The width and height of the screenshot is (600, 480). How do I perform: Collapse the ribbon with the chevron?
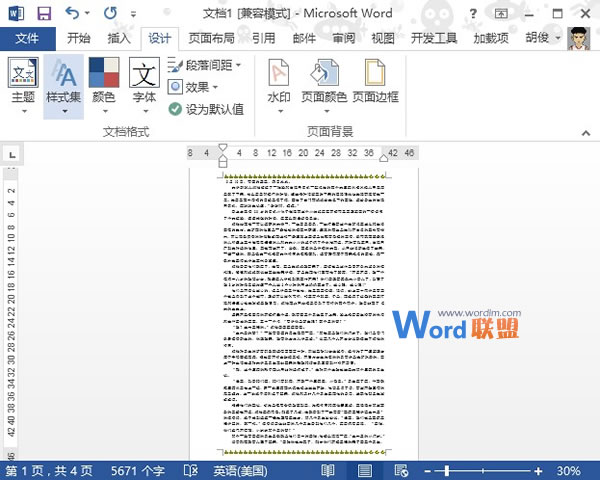click(586, 133)
